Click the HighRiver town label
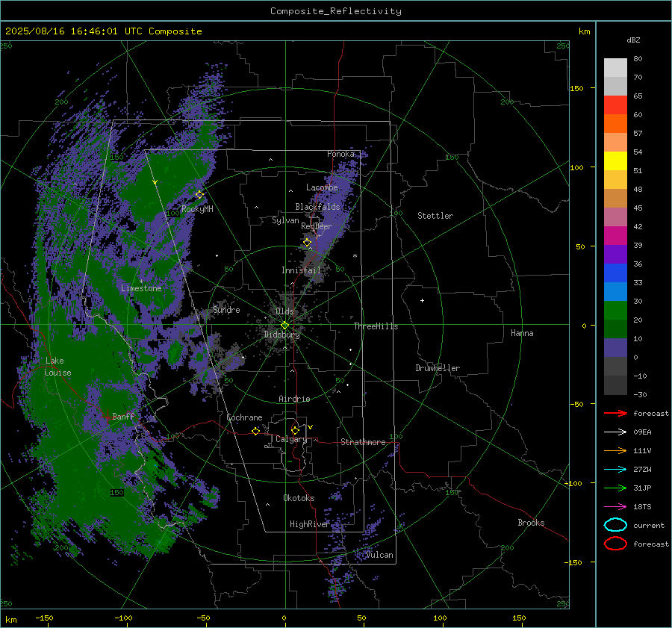This screenshot has width=672, height=628. click(309, 524)
